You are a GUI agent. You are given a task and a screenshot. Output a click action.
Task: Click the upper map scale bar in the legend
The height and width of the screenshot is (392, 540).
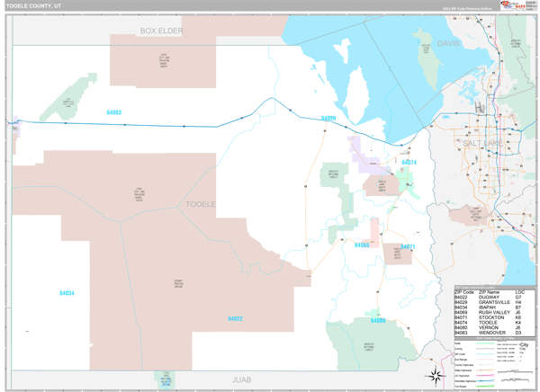515,371
